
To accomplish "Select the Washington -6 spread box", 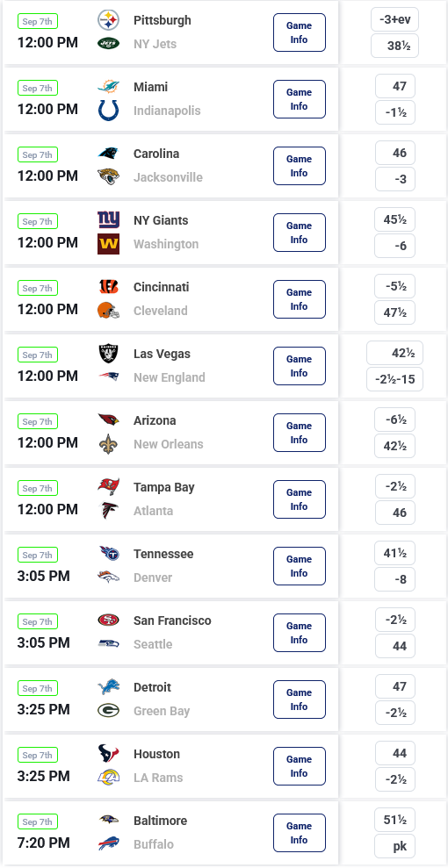I will click(394, 245).
